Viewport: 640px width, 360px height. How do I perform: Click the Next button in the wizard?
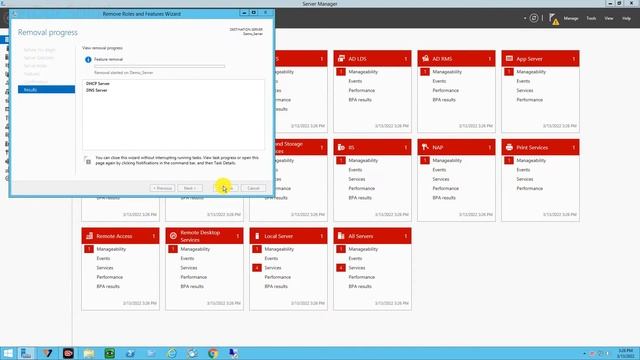(x=190, y=188)
